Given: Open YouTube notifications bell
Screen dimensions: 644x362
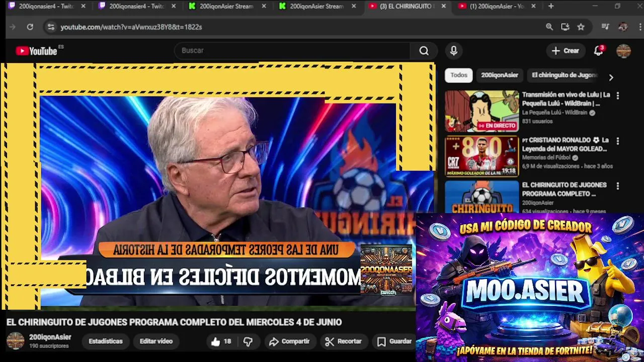Looking at the screenshot, I should (598, 51).
